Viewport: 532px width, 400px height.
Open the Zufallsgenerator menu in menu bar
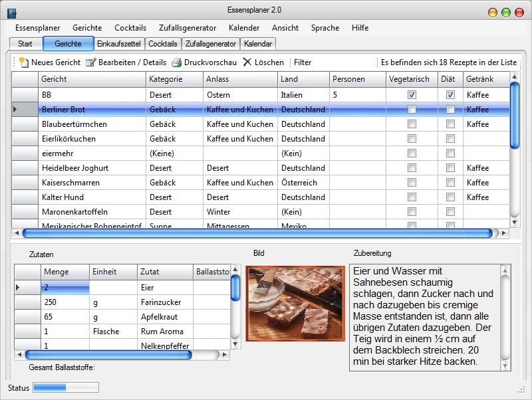[188, 28]
